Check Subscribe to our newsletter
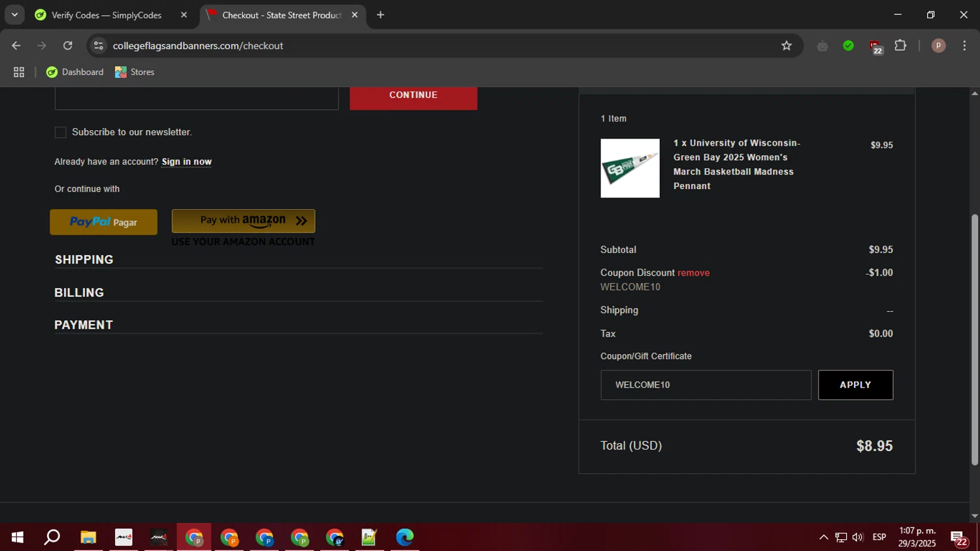 tap(61, 133)
